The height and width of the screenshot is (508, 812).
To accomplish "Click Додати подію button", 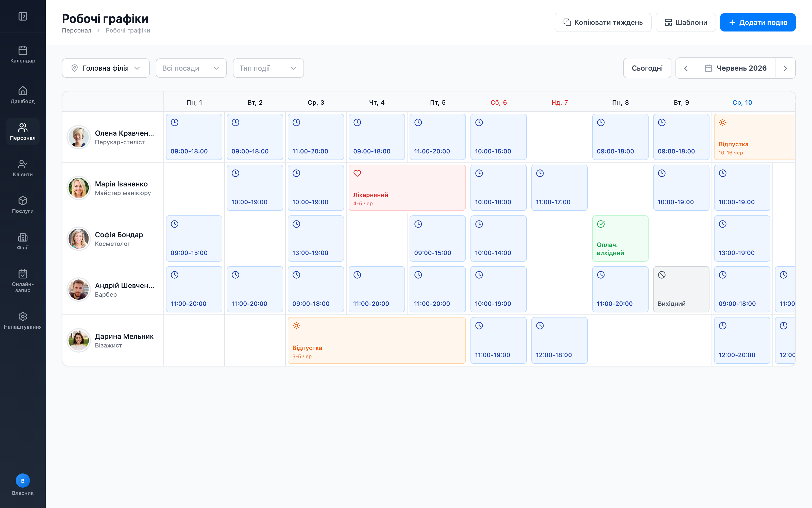I will click(758, 23).
